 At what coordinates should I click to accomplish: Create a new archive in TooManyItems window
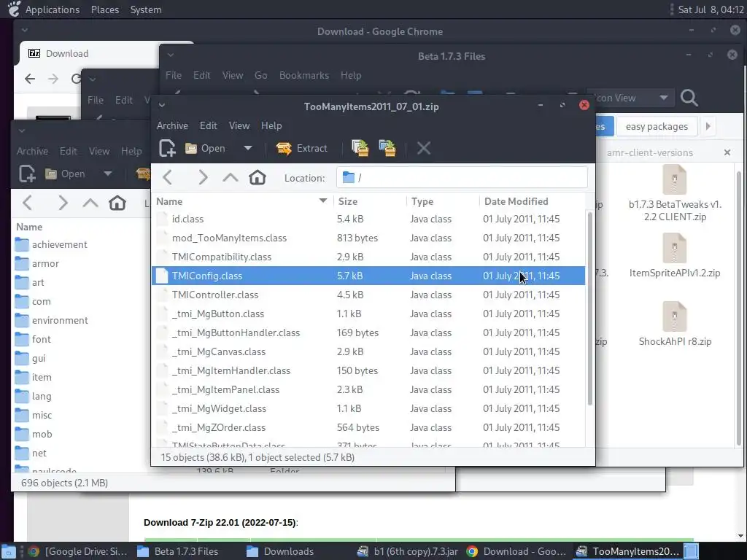coord(167,148)
